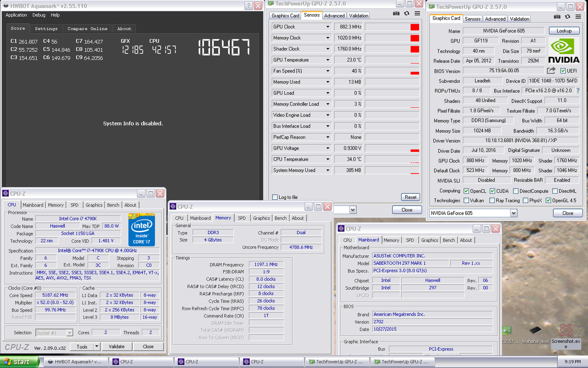Click the CPU-Z Validate button
Viewport: 588px width, 368px height.
pyautogui.click(x=117, y=347)
